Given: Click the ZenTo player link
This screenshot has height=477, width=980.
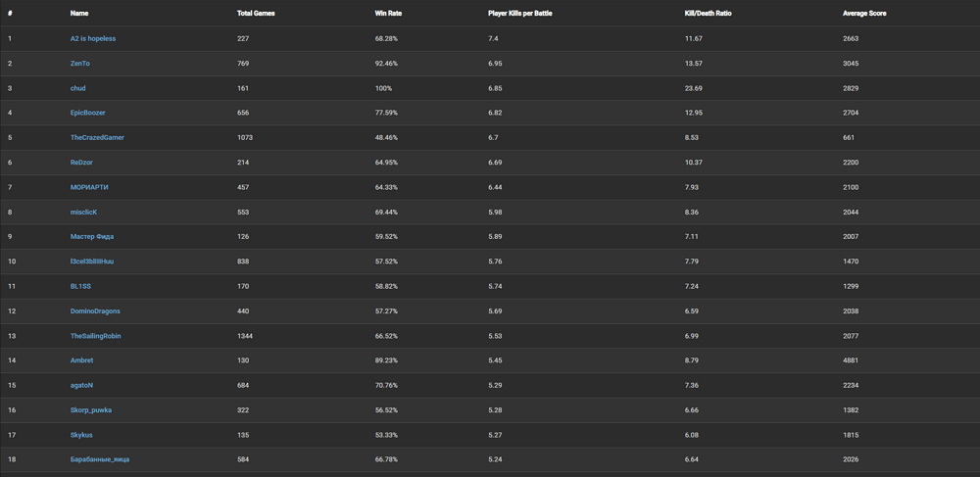Looking at the screenshot, I should coord(80,64).
